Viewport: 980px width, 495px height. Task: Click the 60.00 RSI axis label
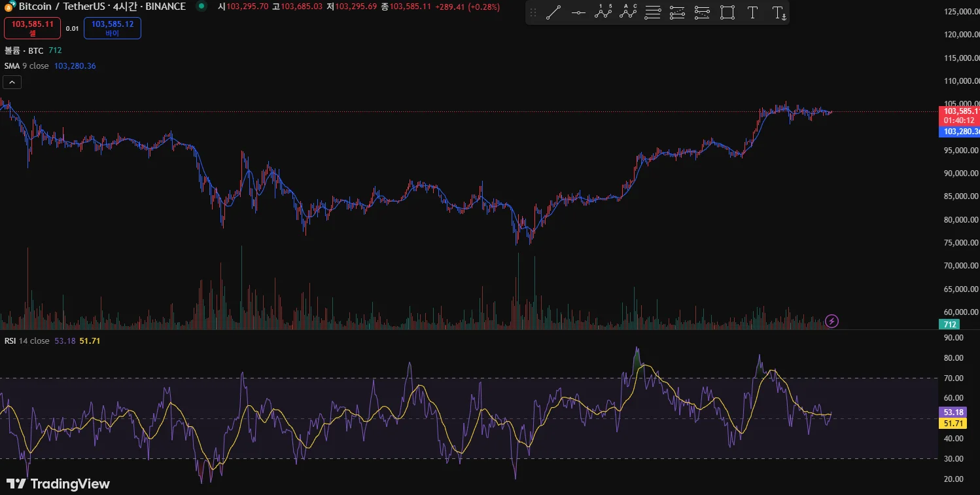point(953,398)
